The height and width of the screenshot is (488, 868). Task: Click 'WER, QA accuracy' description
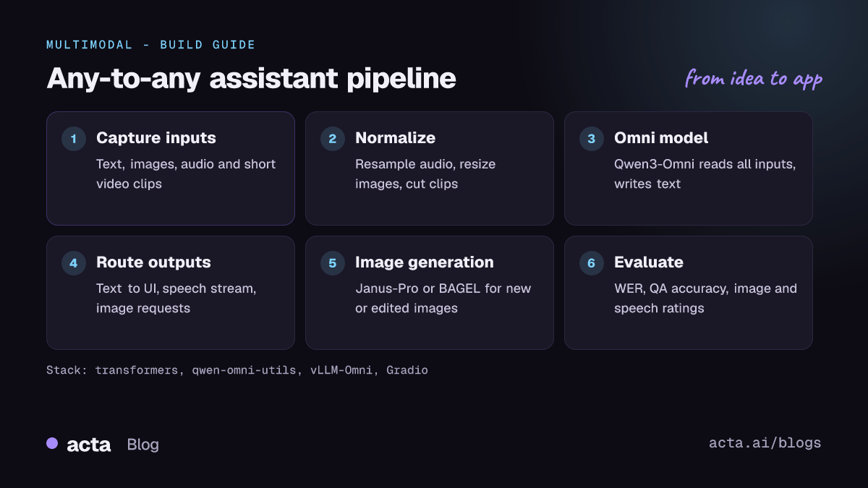[705, 299]
